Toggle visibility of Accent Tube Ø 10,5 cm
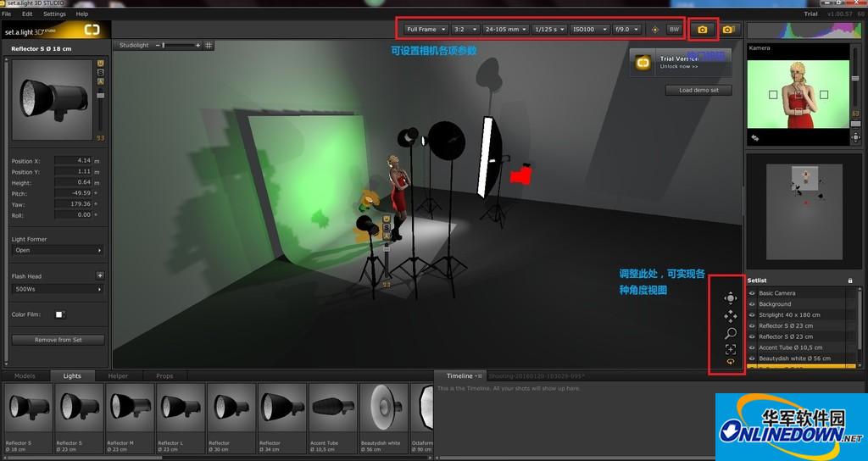The width and height of the screenshot is (868, 461). pyautogui.click(x=752, y=347)
